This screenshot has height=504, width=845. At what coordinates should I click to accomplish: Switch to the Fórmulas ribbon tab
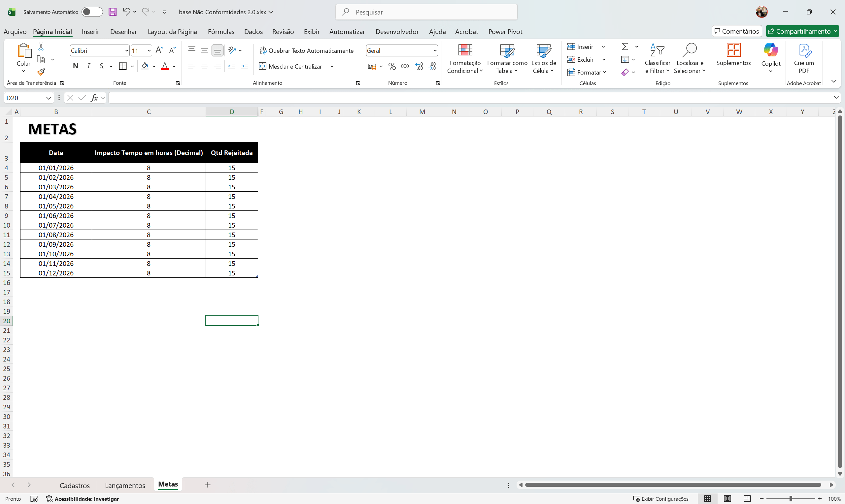point(221,31)
